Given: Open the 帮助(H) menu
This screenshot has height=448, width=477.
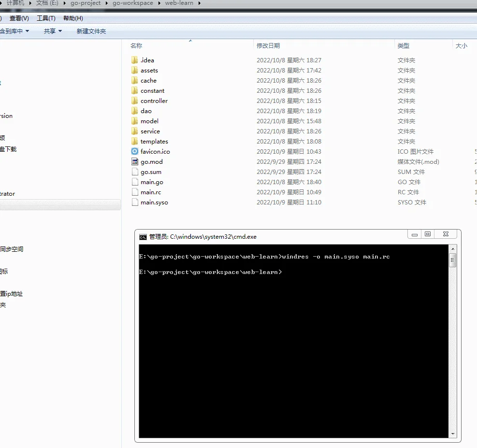Looking at the screenshot, I should [73, 18].
